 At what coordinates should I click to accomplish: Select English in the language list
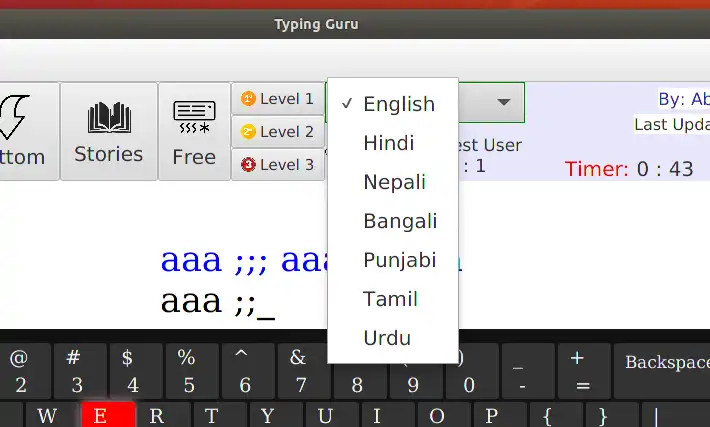pyautogui.click(x=393, y=104)
